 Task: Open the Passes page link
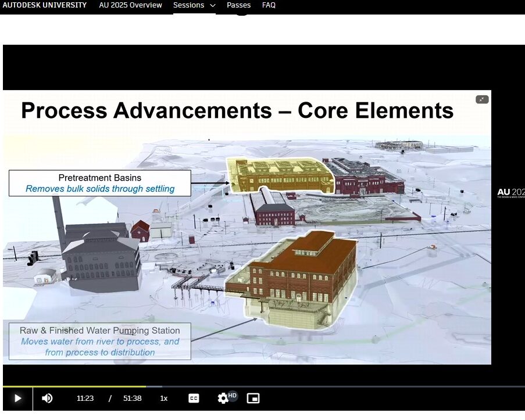(x=238, y=5)
